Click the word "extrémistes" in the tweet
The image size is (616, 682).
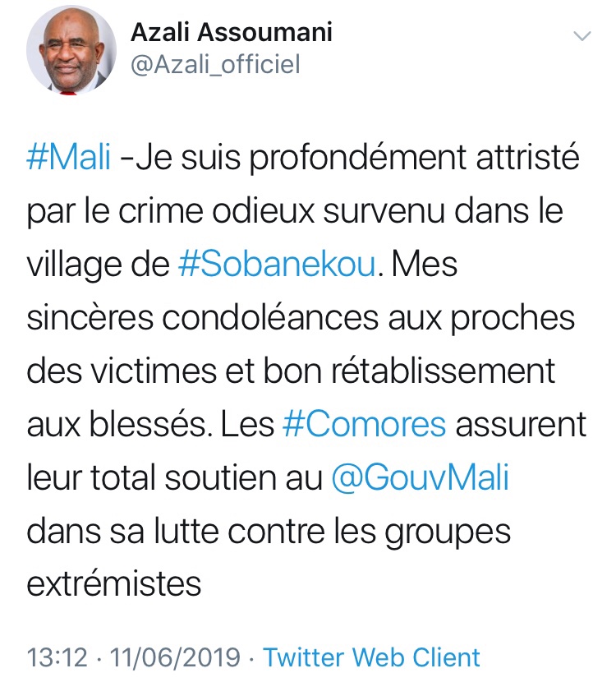pos(114,585)
